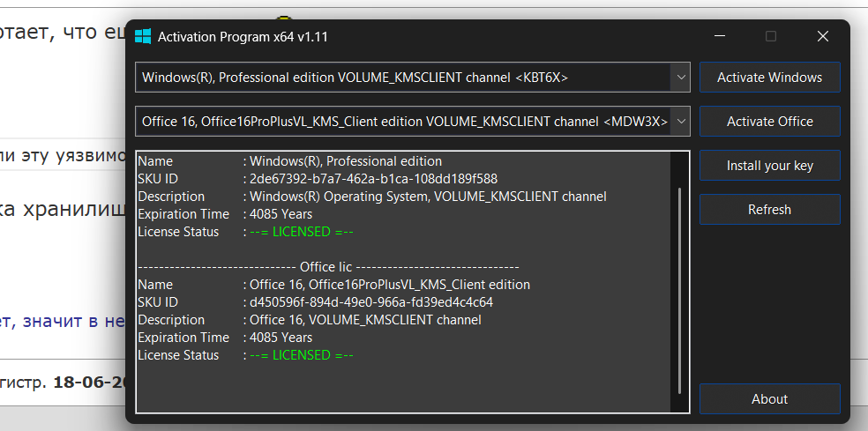Open the Install your key dialog
The image size is (868, 431).
(769, 166)
